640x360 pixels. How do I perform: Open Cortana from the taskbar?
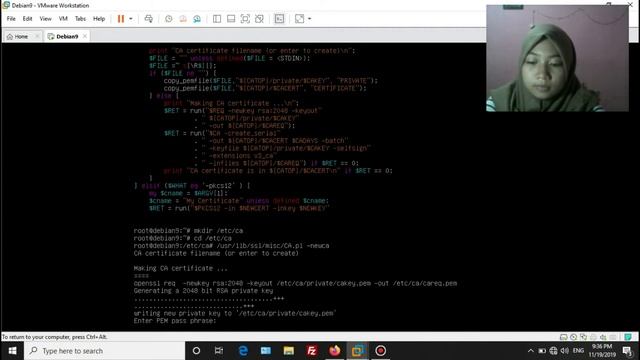coord(196,351)
